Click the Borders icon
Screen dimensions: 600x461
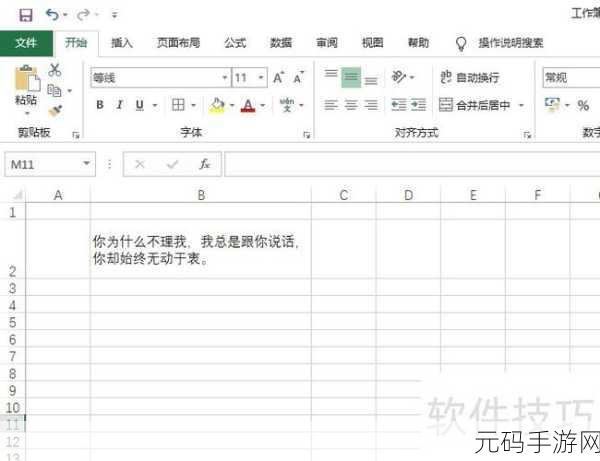[178, 105]
